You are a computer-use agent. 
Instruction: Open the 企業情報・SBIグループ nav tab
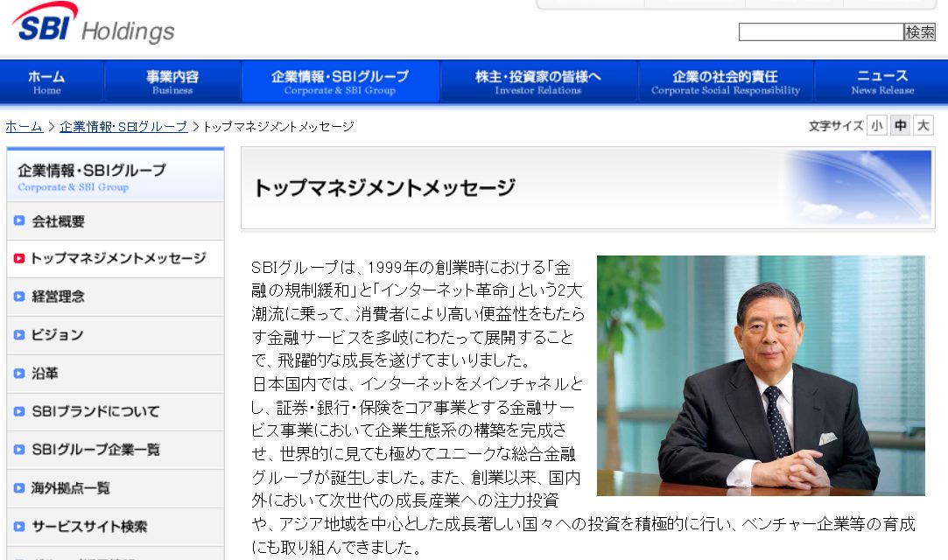pyautogui.click(x=341, y=82)
